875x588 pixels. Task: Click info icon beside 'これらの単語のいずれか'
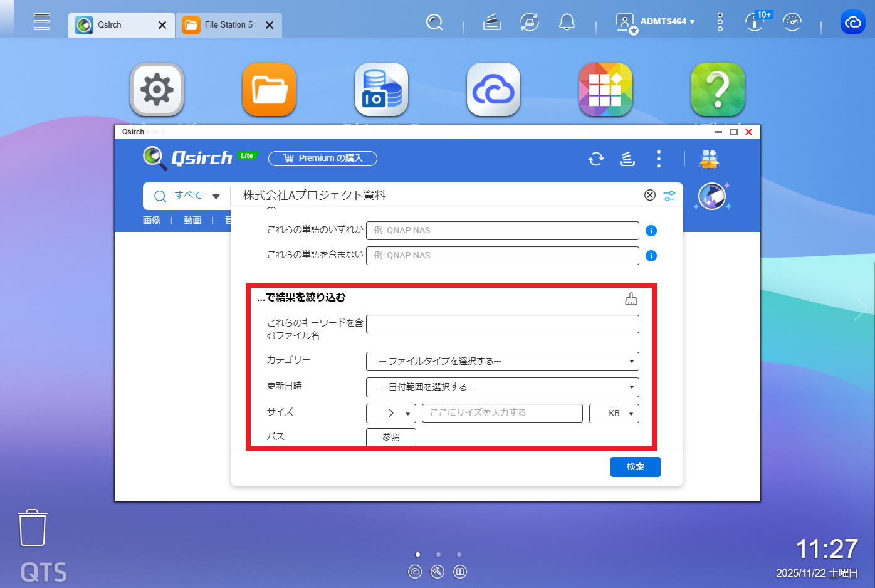pyautogui.click(x=651, y=231)
